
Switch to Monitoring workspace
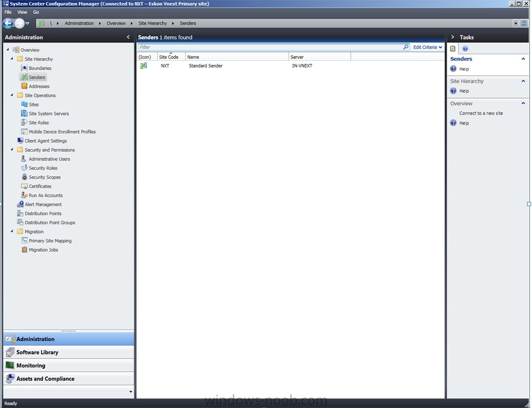[69, 365]
